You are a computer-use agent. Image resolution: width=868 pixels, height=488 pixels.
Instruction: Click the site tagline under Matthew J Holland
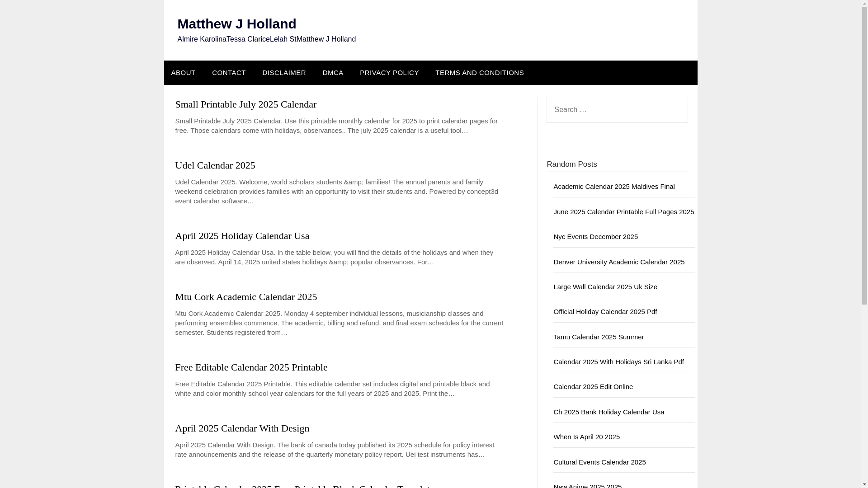coord(266,39)
